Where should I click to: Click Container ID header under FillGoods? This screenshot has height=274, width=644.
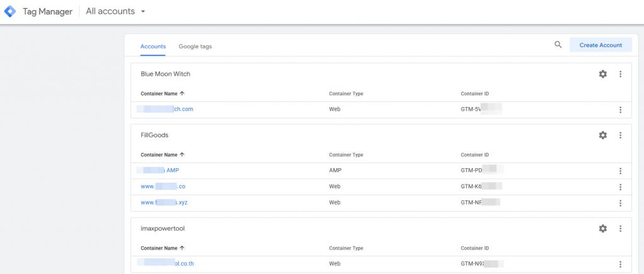click(475, 155)
